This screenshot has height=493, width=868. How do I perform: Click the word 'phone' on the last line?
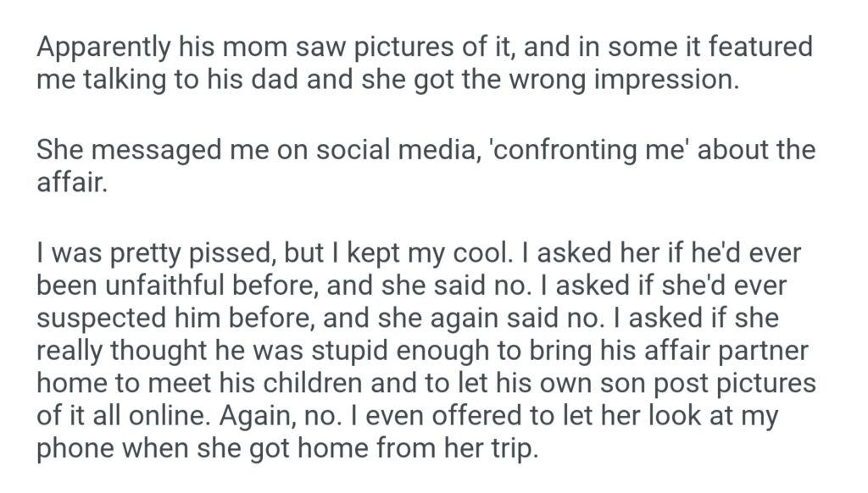[x=73, y=448]
